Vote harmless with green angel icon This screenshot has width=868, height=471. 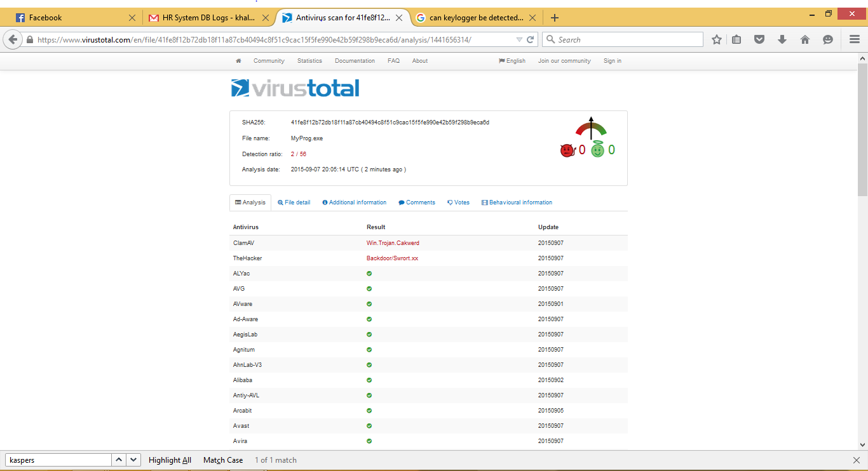coord(597,150)
